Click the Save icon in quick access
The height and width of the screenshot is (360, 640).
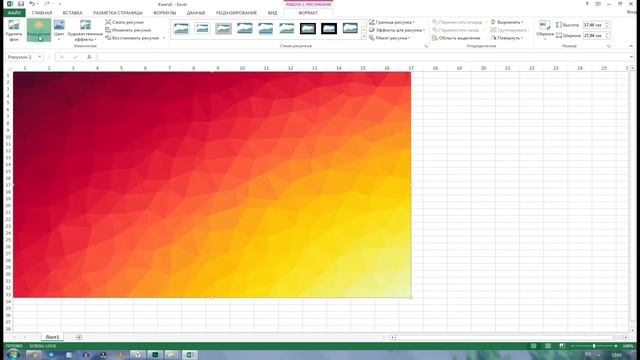tap(21, 4)
